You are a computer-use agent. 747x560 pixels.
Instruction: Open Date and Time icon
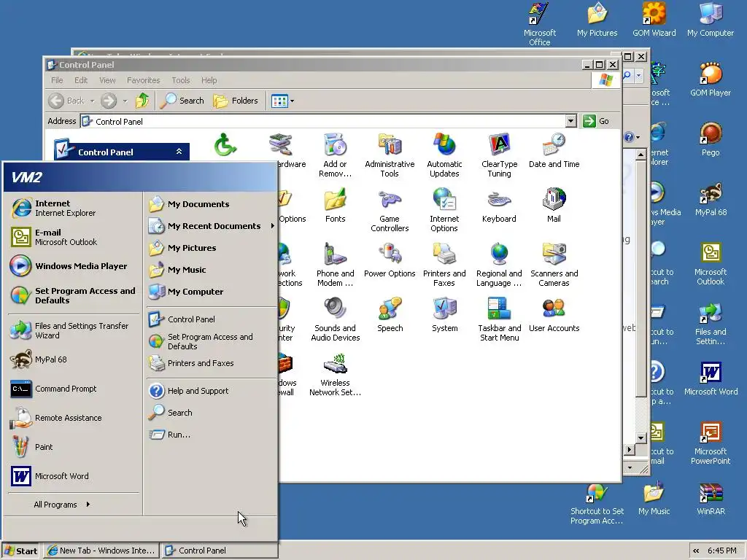(x=554, y=150)
